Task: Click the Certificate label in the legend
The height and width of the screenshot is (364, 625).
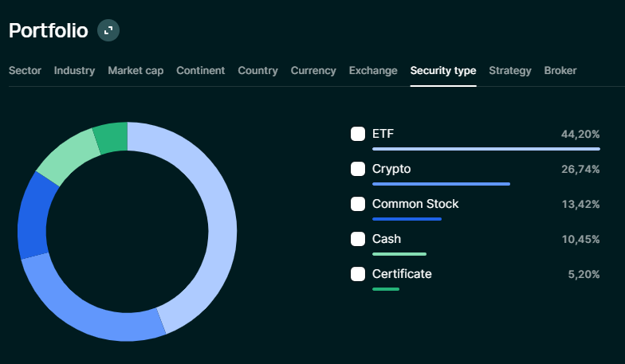Action: 402,274
